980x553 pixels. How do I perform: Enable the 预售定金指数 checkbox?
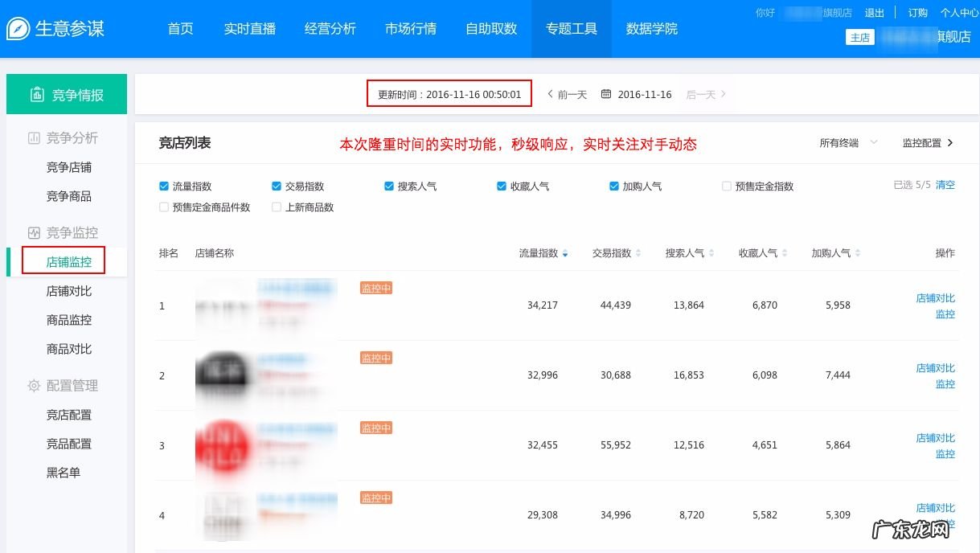click(726, 186)
